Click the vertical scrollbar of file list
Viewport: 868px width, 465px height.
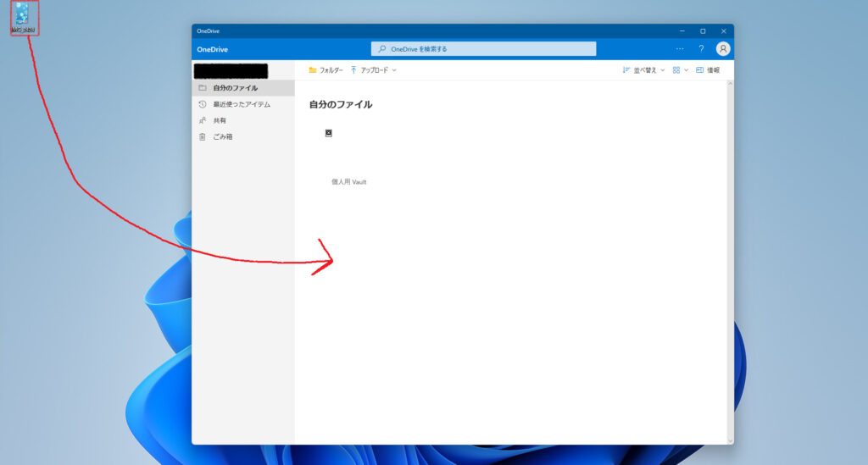pyautogui.click(x=730, y=262)
